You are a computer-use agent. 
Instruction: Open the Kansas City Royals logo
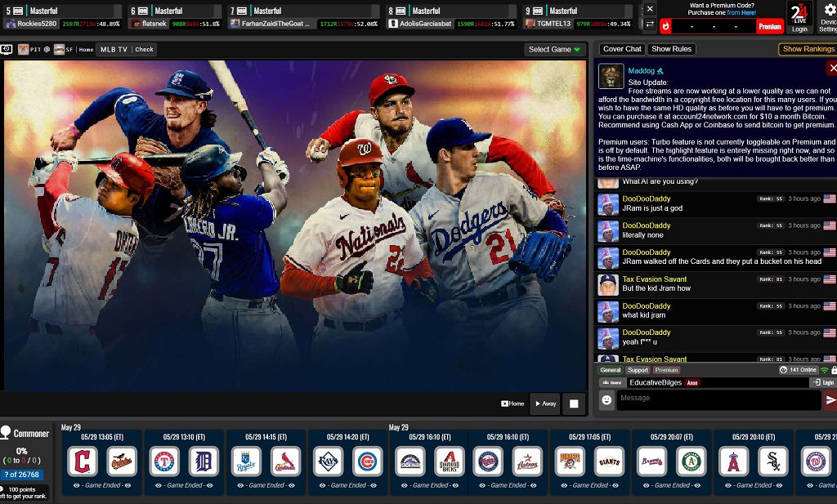[x=246, y=462]
